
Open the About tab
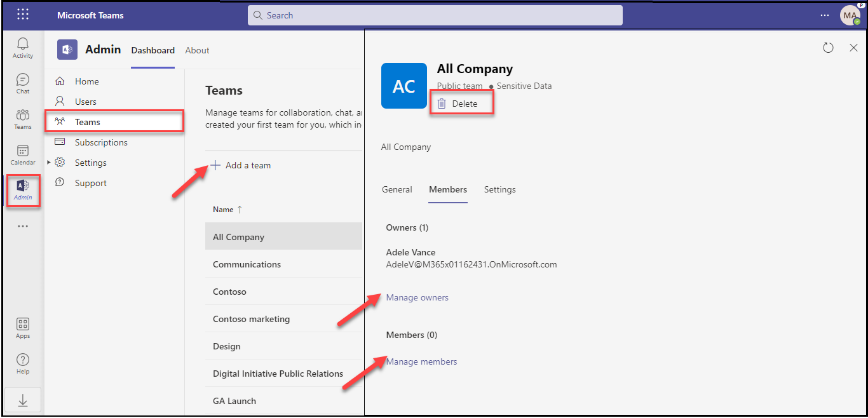point(197,50)
